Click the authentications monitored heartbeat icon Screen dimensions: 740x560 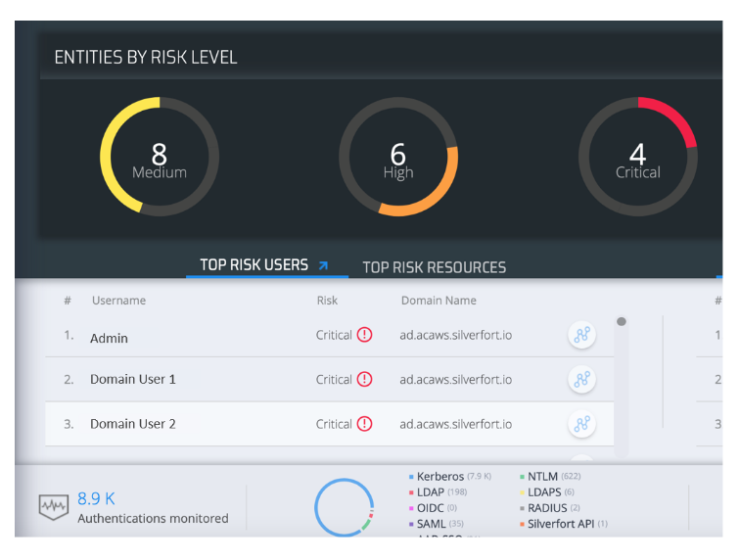pos(53,506)
